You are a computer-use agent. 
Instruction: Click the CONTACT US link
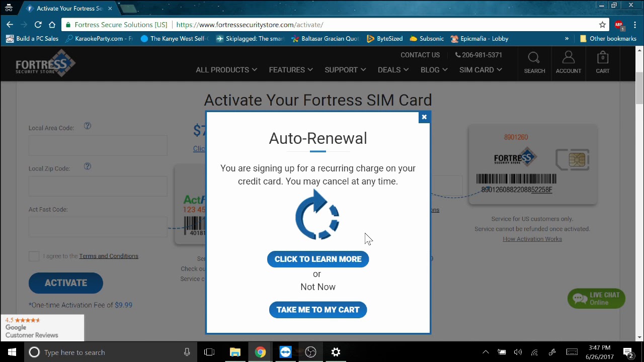[x=420, y=55]
